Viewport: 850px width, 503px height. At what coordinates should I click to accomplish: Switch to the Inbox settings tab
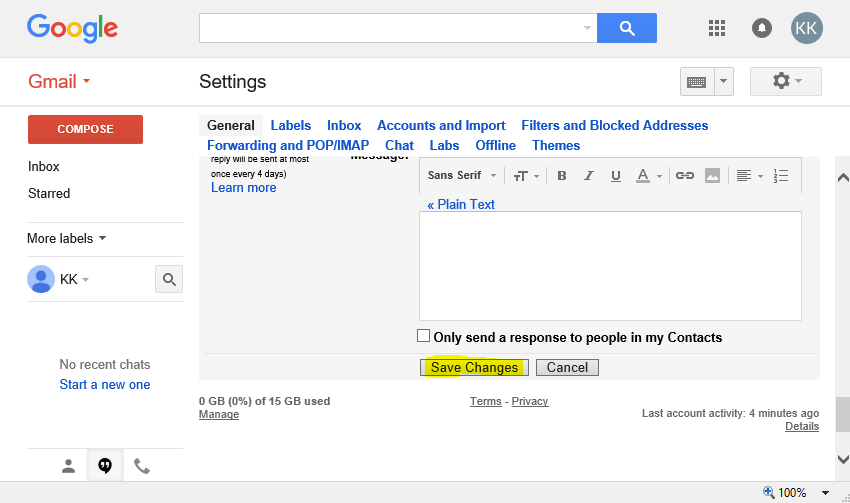point(344,125)
